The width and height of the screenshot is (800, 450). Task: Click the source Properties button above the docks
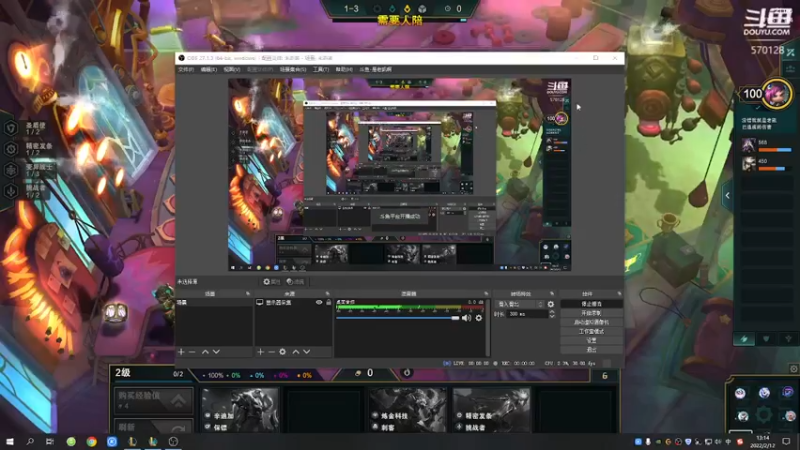[x=271, y=282]
